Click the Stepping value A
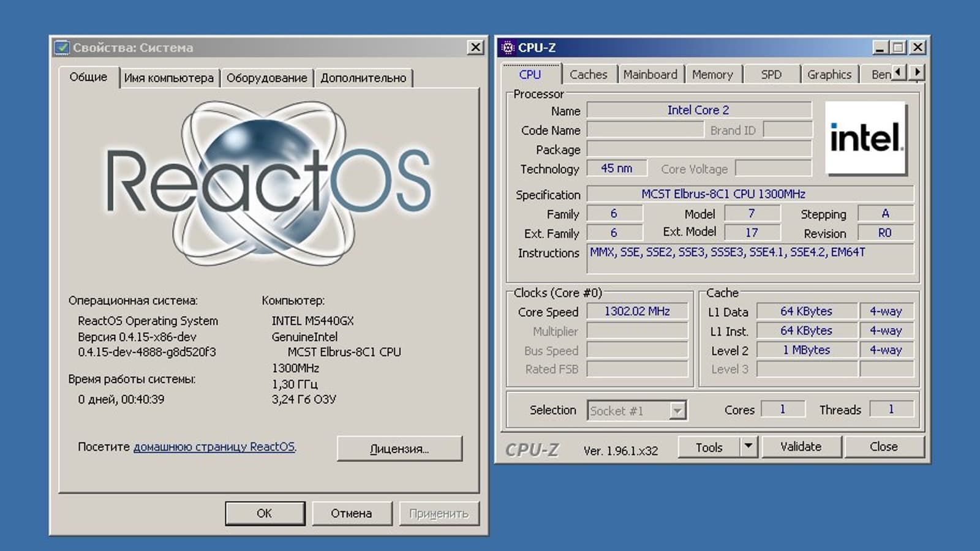This screenshot has height=551, width=980. click(885, 214)
